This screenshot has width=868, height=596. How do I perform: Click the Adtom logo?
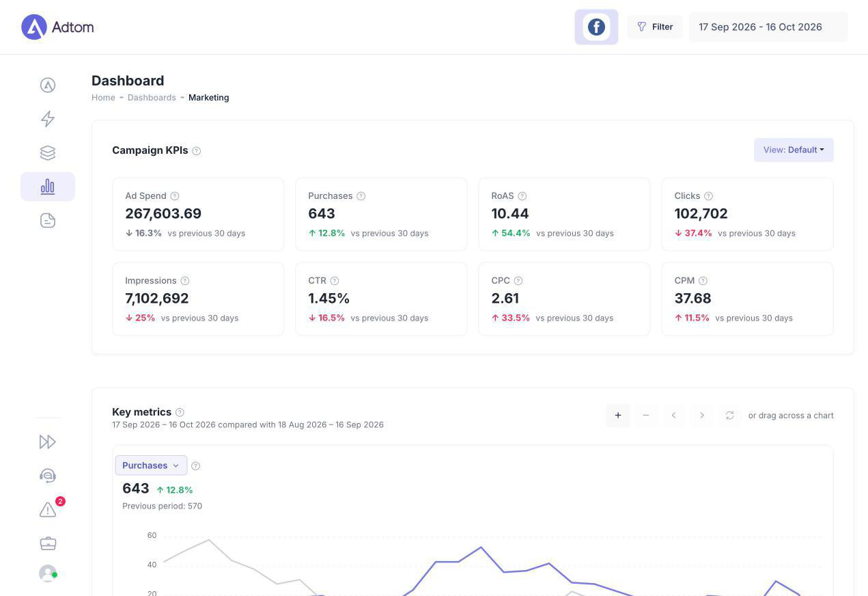[x=57, y=27]
